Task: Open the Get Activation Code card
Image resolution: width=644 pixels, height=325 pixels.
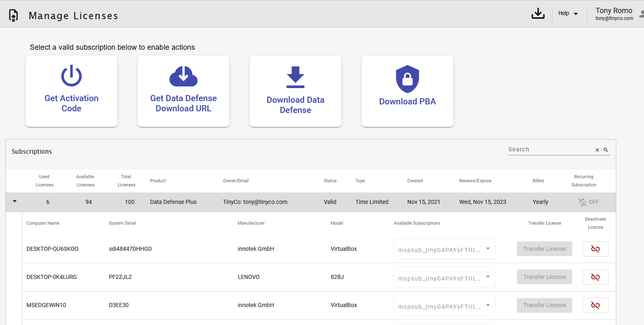Action: [71, 91]
